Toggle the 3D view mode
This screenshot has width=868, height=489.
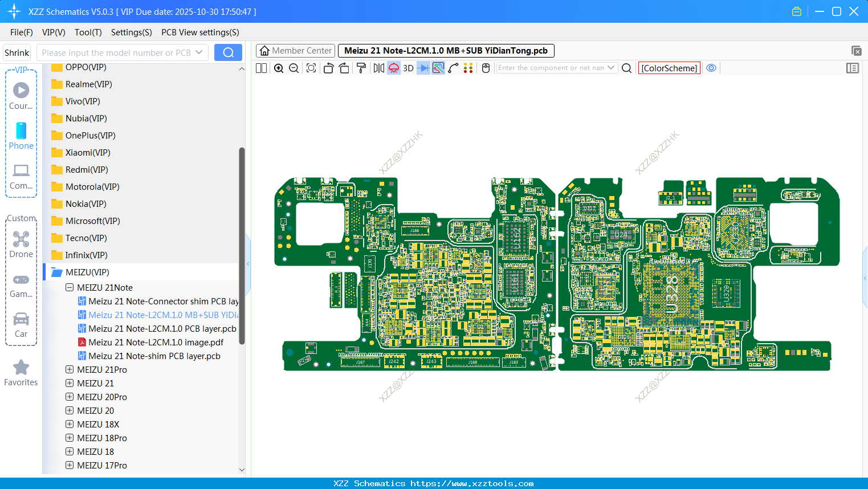pyautogui.click(x=408, y=68)
